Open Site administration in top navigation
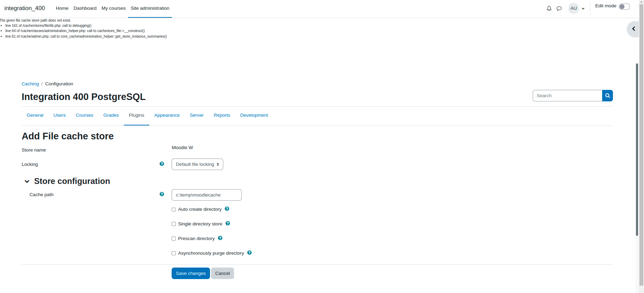644x293 pixels. point(150,8)
